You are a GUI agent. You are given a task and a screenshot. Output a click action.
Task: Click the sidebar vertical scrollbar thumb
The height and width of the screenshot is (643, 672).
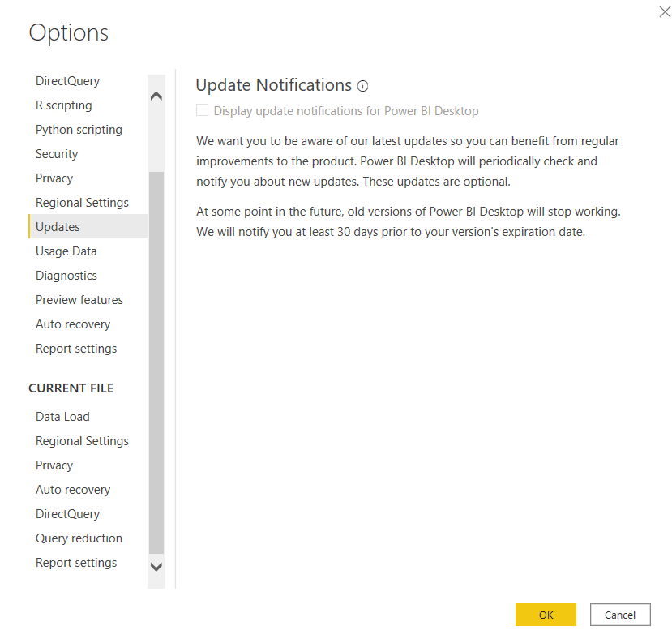(156, 362)
